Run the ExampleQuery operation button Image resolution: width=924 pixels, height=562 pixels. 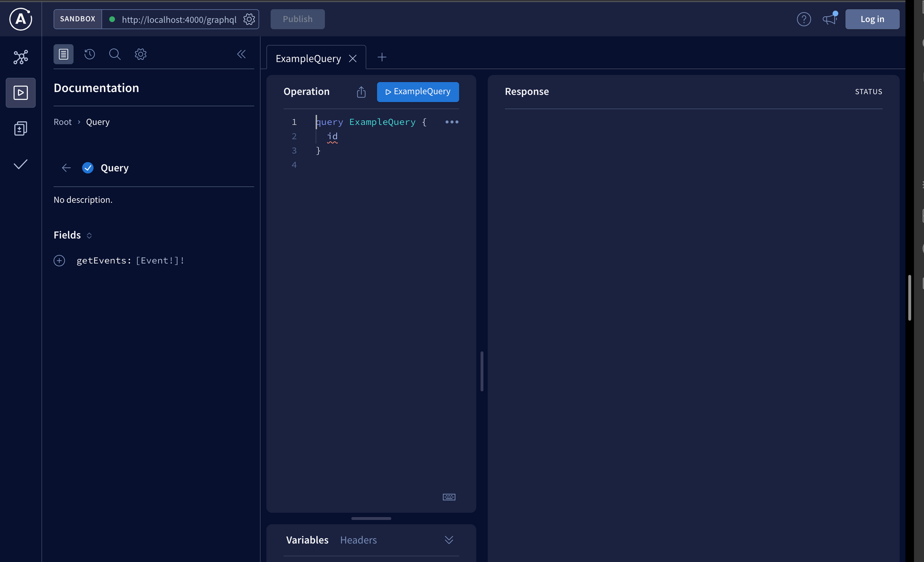pos(418,91)
